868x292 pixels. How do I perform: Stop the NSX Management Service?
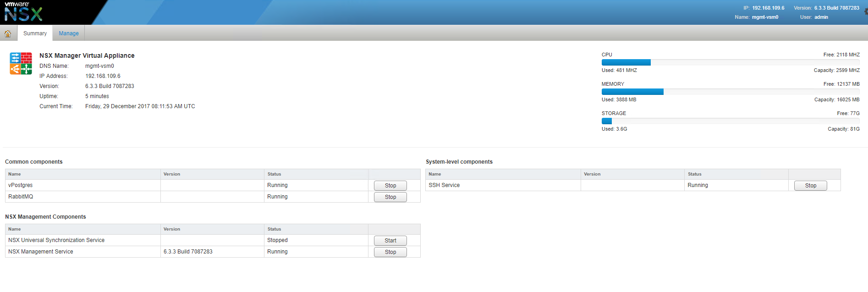click(x=390, y=252)
